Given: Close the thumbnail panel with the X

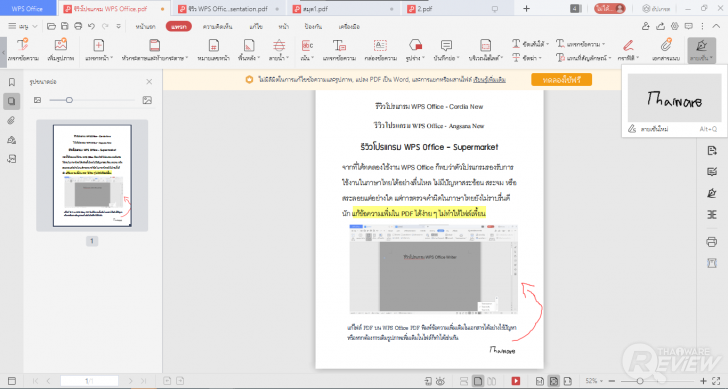Looking at the screenshot, I should click(x=149, y=82).
